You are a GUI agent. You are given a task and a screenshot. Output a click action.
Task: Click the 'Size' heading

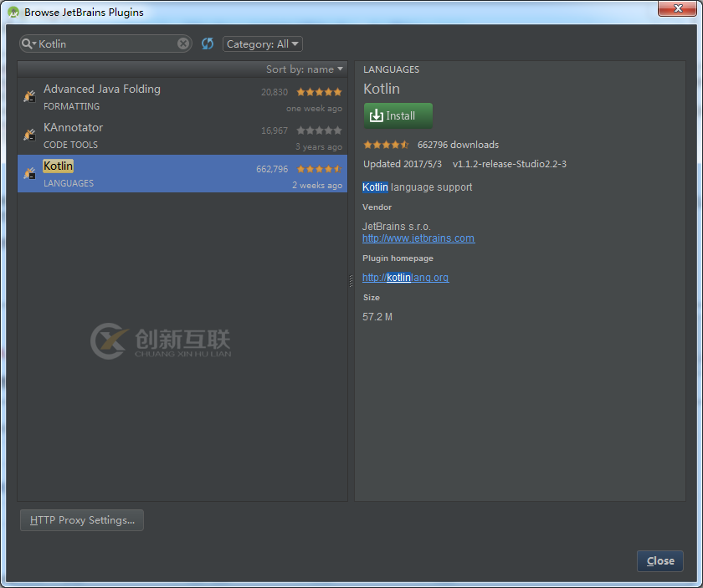tap(372, 298)
